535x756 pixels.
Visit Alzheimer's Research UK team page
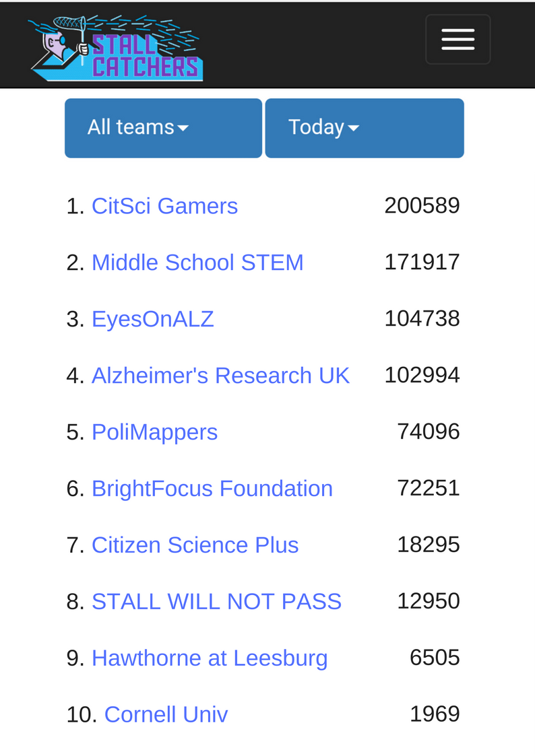(221, 375)
